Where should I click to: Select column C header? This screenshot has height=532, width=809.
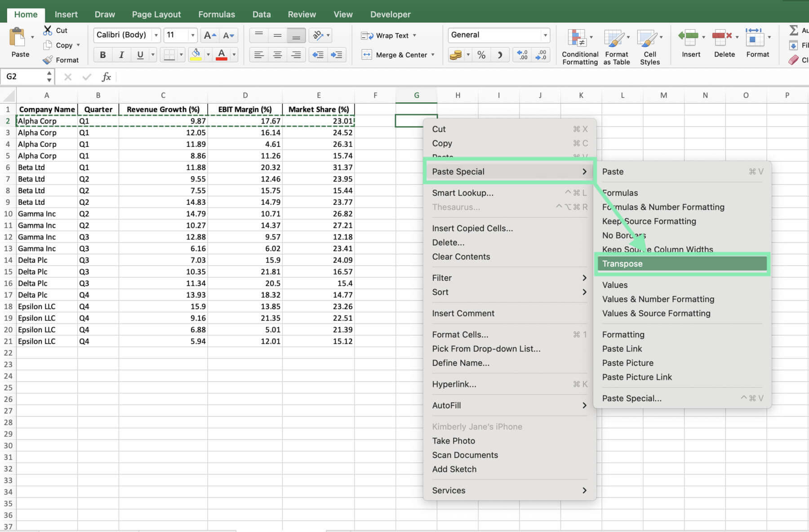click(x=163, y=95)
